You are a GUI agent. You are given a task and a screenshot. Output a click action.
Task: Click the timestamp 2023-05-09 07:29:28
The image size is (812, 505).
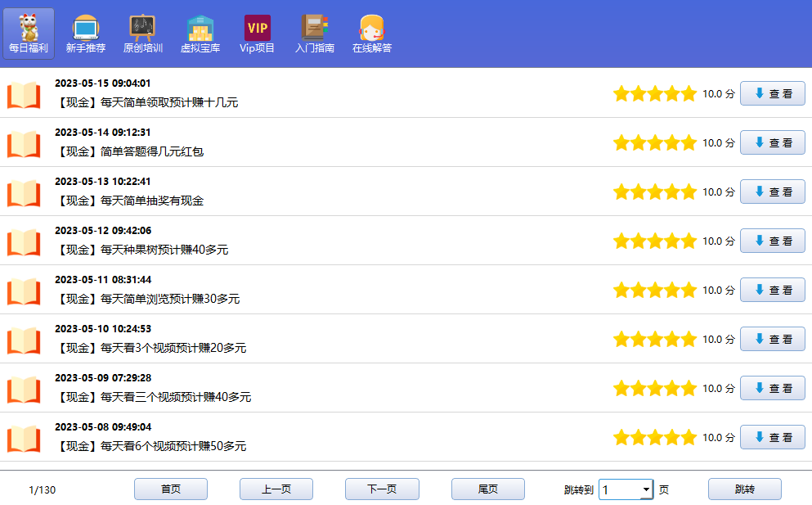tap(103, 378)
